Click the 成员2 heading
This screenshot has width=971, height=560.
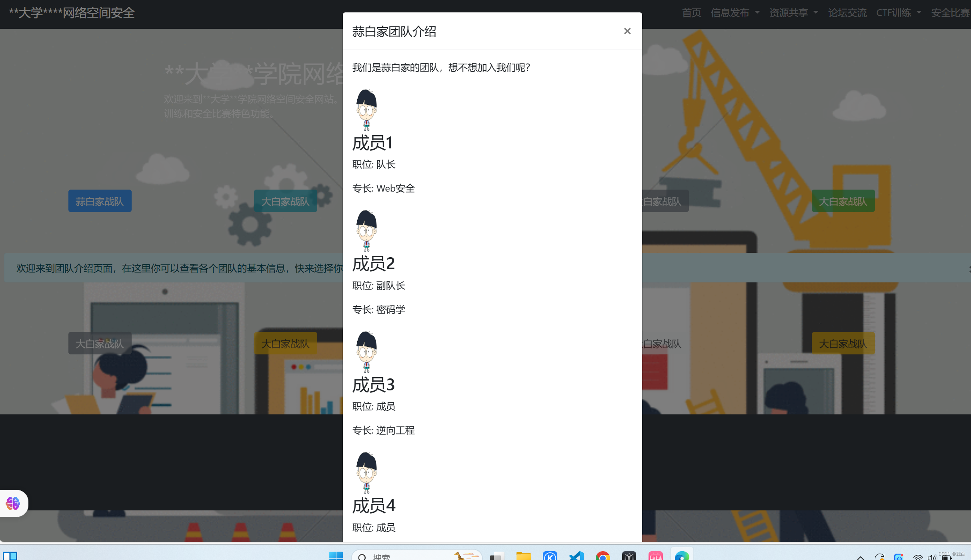[x=373, y=264]
